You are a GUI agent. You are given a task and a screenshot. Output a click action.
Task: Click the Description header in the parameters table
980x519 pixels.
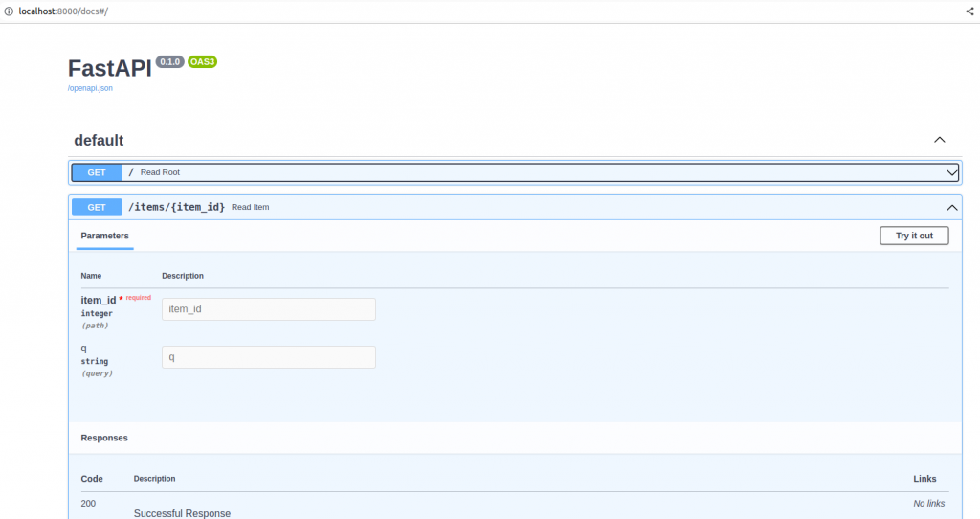click(183, 276)
